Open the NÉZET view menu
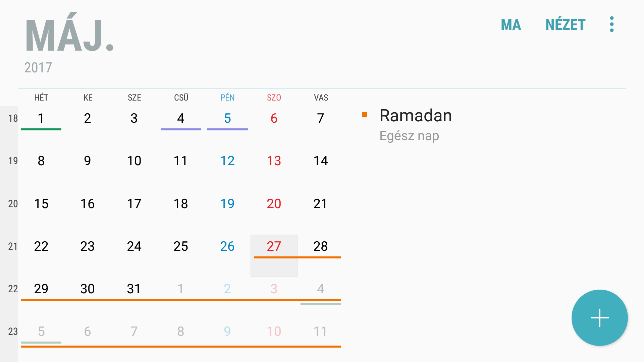The image size is (644, 362). (x=565, y=25)
